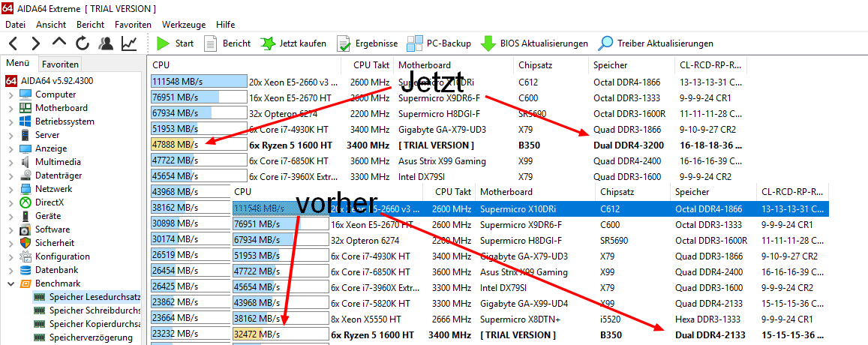Viewport: 868px width, 345px height.
Task: Expand the Datenträger tree node
Action: pyautogui.click(x=11, y=175)
